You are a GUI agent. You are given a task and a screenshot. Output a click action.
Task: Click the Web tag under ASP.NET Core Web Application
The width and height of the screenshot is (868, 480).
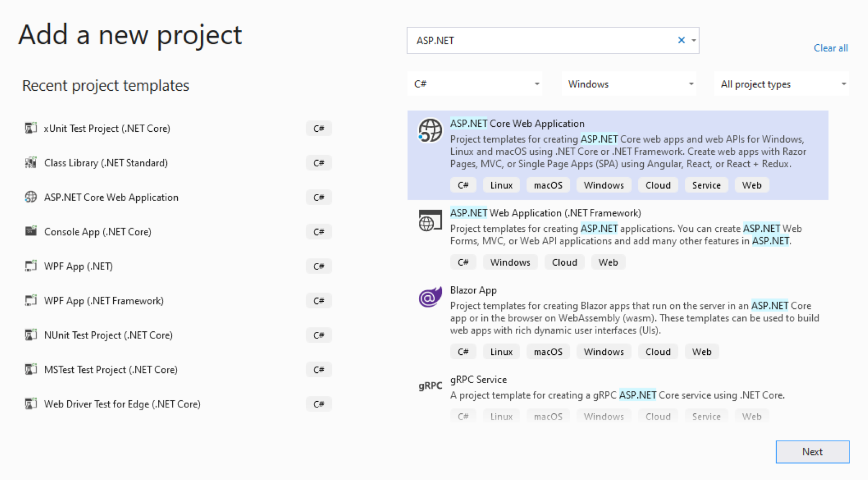pyautogui.click(x=752, y=185)
